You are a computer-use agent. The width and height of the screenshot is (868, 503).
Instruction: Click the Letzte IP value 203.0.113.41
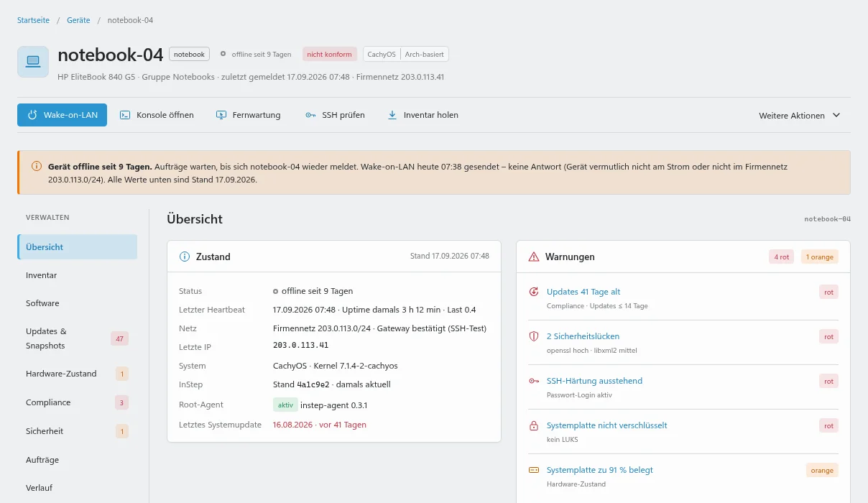pos(300,346)
